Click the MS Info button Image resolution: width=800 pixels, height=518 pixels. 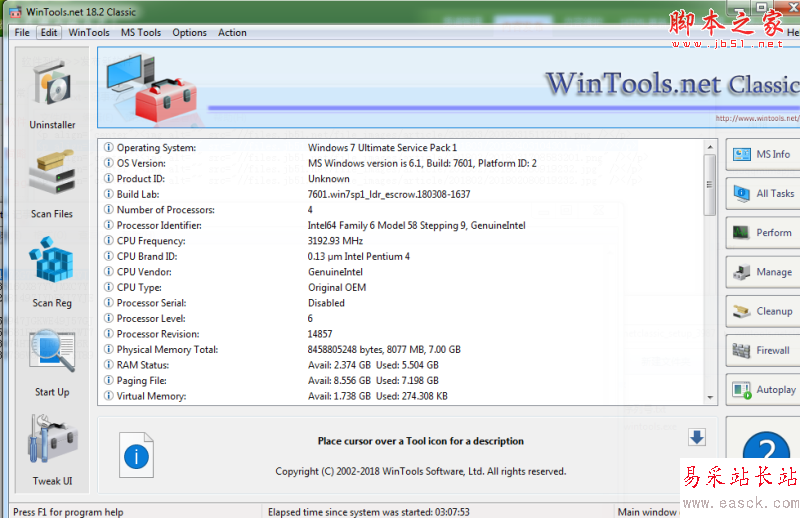point(763,154)
